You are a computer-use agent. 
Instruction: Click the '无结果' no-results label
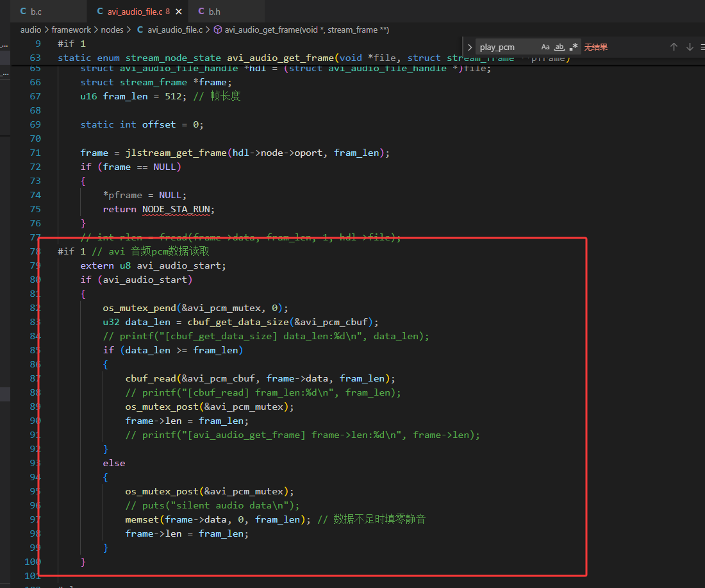596,47
